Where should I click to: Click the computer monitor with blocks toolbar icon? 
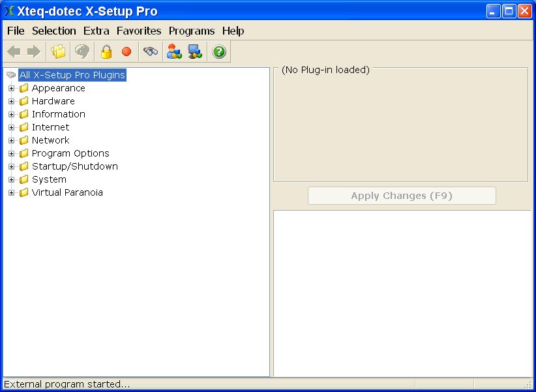[x=195, y=52]
